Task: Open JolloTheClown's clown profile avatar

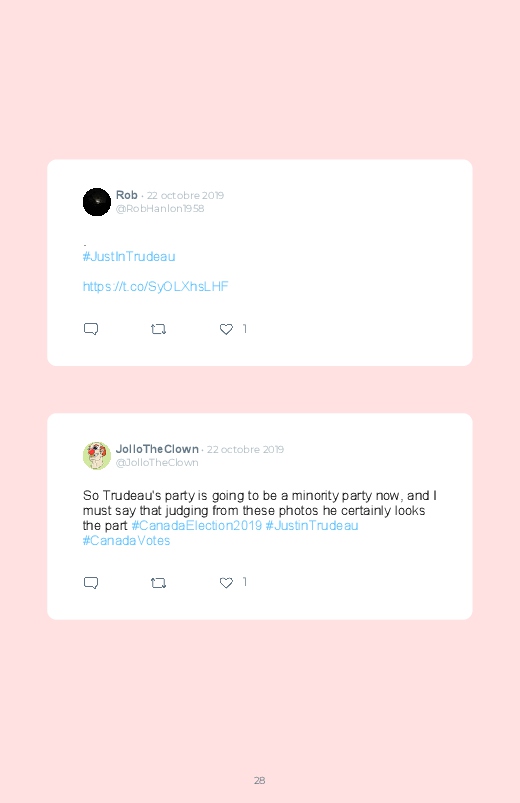Action: pyautogui.click(x=97, y=456)
